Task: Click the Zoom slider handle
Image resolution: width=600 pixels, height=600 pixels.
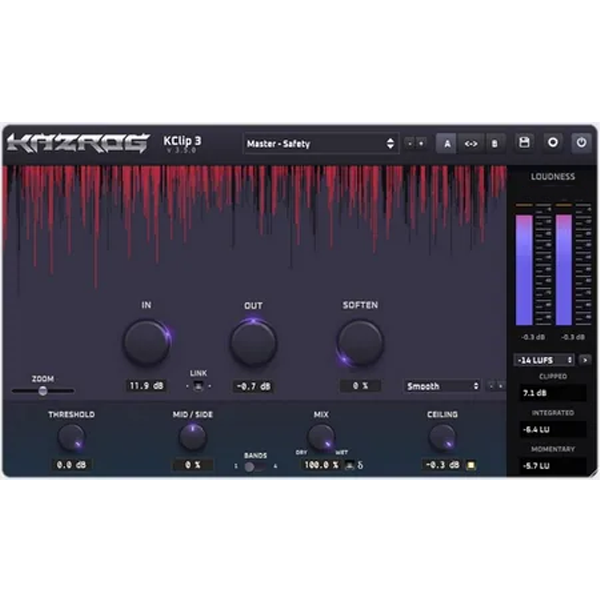Action: (43, 391)
